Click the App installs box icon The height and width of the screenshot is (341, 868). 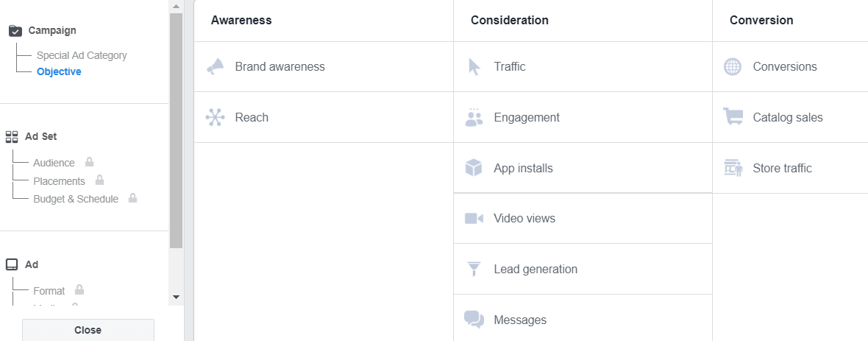[474, 168]
